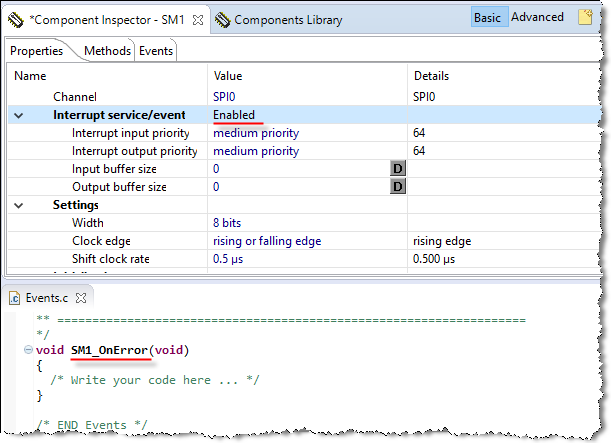Click the SM1_OnError function name

pyautogui.click(x=109, y=350)
